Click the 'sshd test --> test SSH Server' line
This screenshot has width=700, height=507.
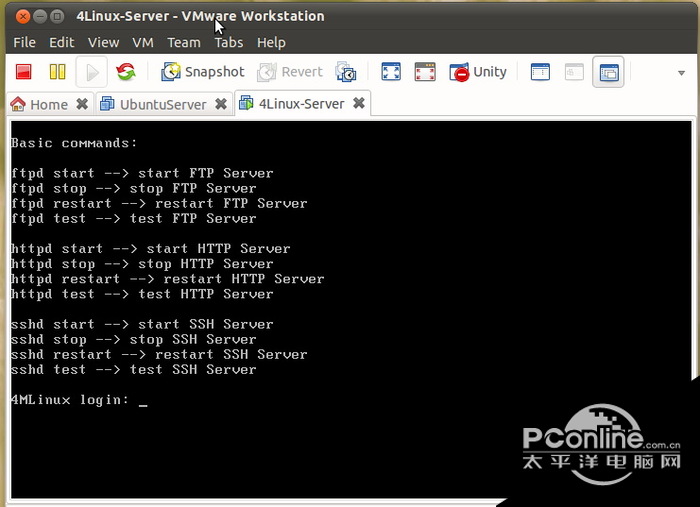click(133, 370)
